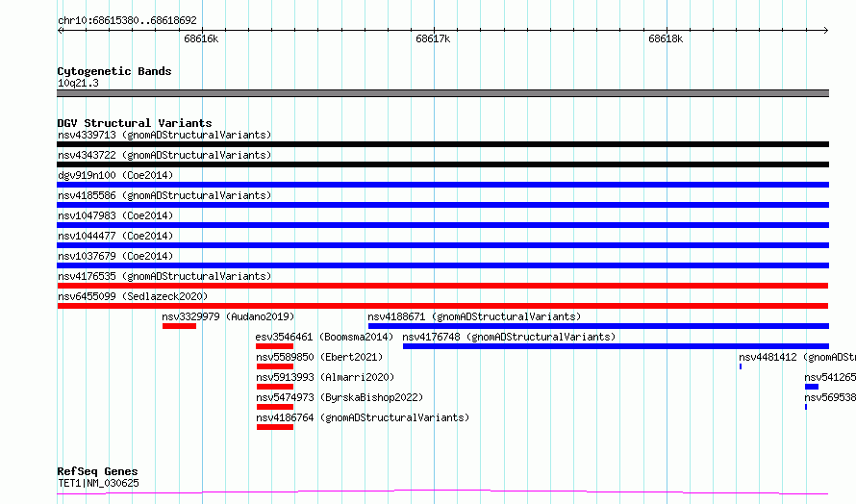The height and width of the screenshot is (504, 856).
Task: Click the magenta TET1 gene line
Action: pos(442,492)
